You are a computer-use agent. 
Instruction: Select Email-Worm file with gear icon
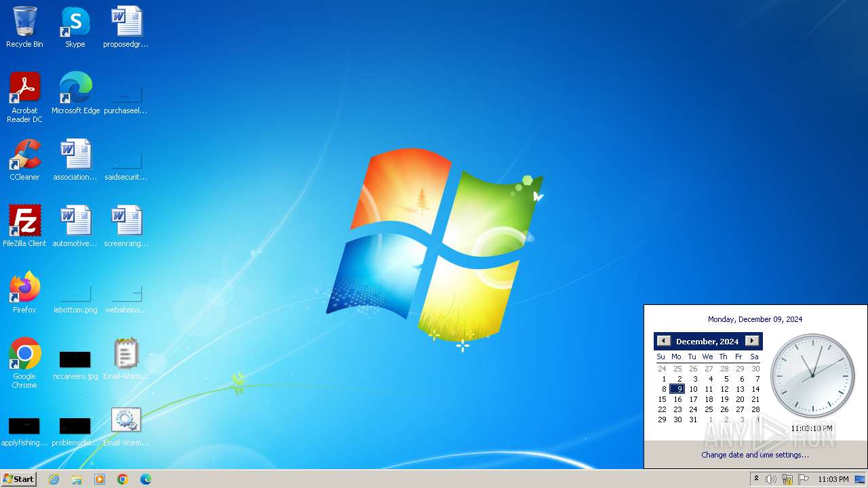point(126,426)
